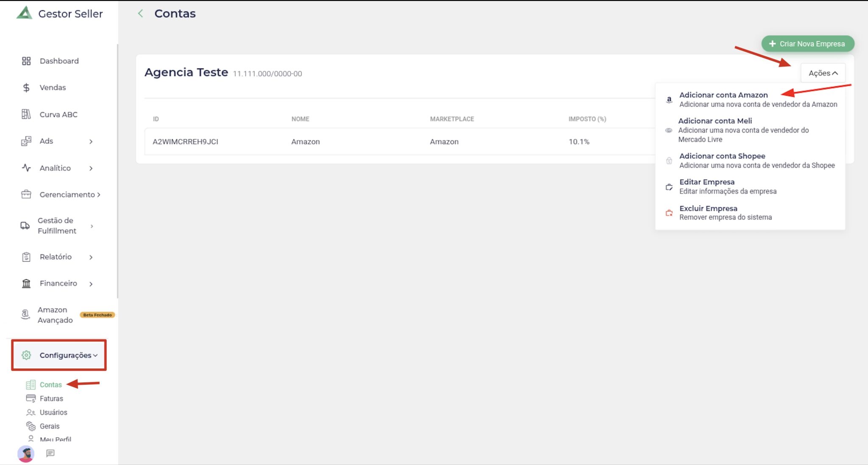The width and height of the screenshot is (868, 465).
Task: Open Curva ABC books icon
Action: [26, 115]
